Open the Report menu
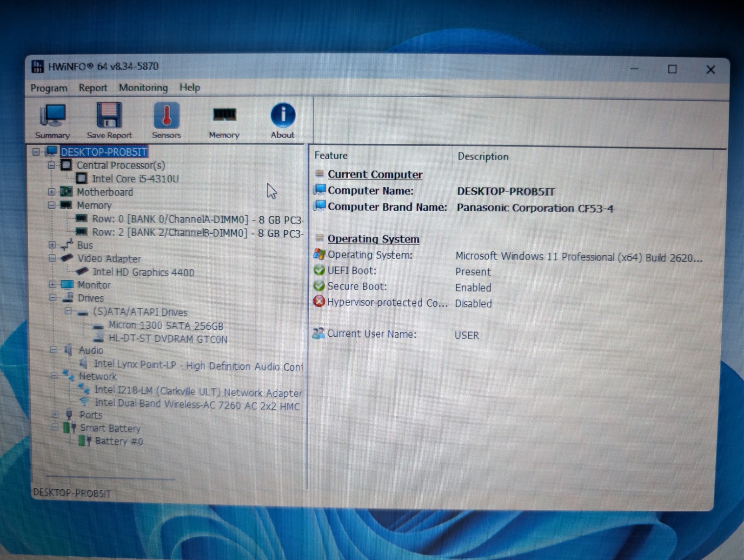The height and width of the screenshot is (560, 744). click(x=93, y=87)
